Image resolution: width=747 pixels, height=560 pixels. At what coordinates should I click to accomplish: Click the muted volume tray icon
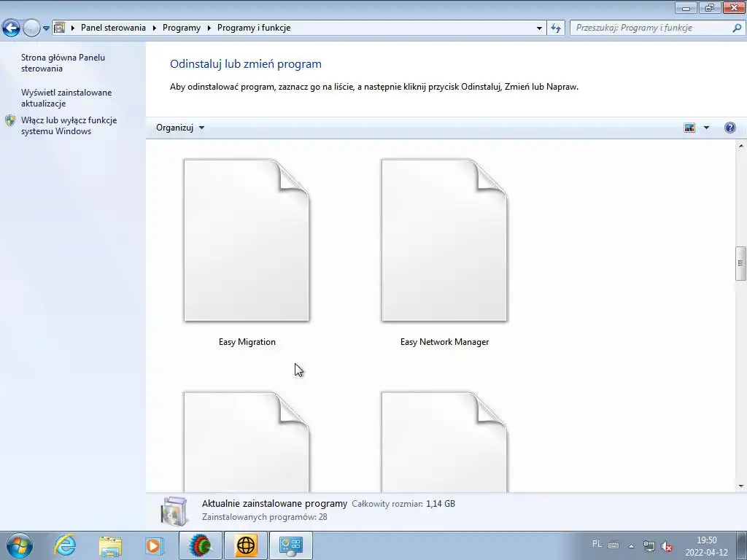coord(667,546)
